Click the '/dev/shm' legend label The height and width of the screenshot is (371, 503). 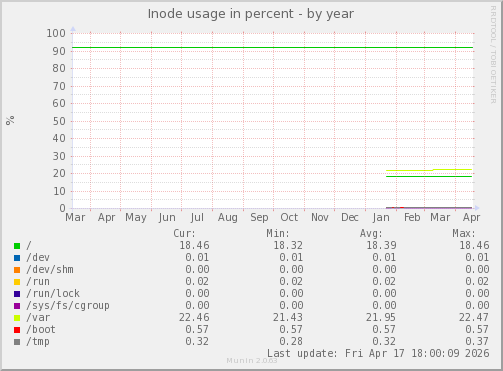click(x=50, y=269)
